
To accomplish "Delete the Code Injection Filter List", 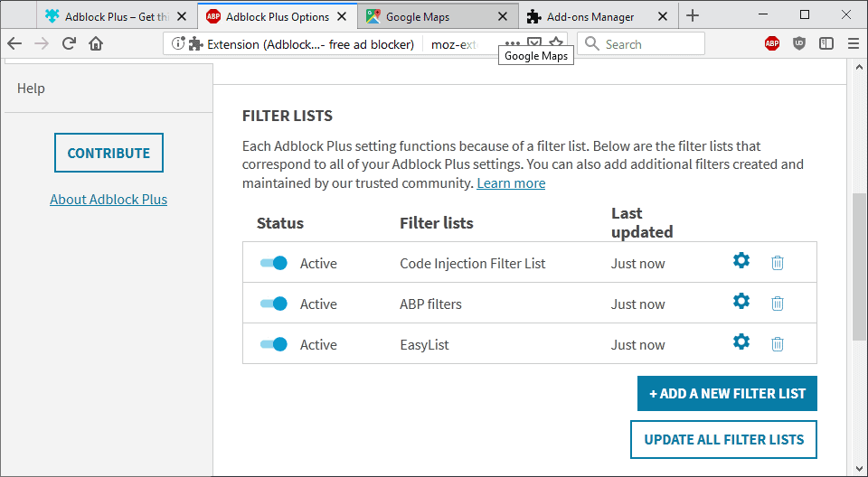I will [x=778, y=262].
